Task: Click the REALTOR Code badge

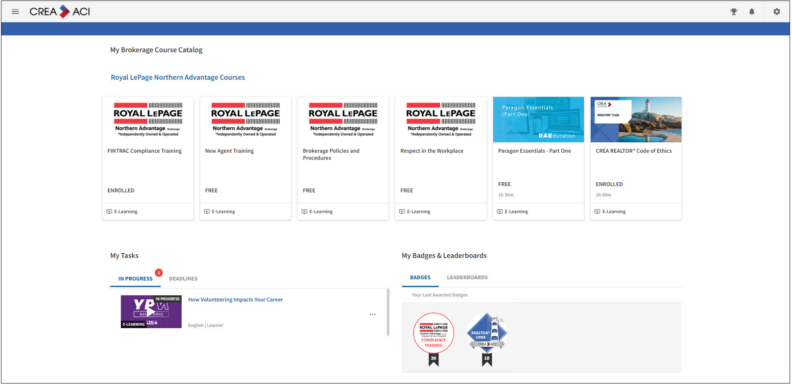Action: 487,339
